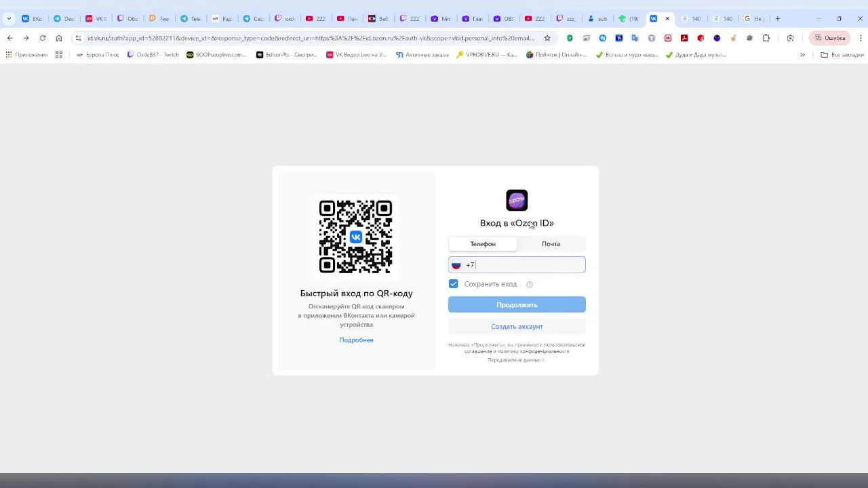Open the Европа Плюс bookmark
The width and height of the screenshot is (868, 488).
point(98,55)
